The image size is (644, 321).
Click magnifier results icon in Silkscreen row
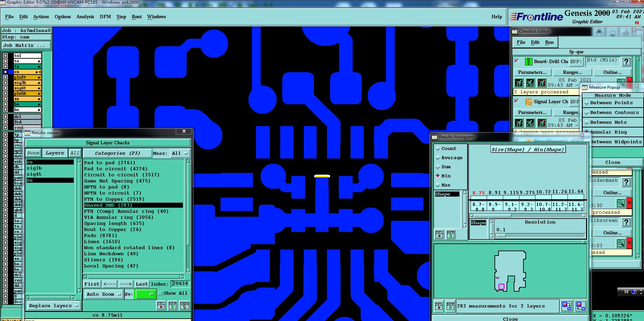[620, 243]
